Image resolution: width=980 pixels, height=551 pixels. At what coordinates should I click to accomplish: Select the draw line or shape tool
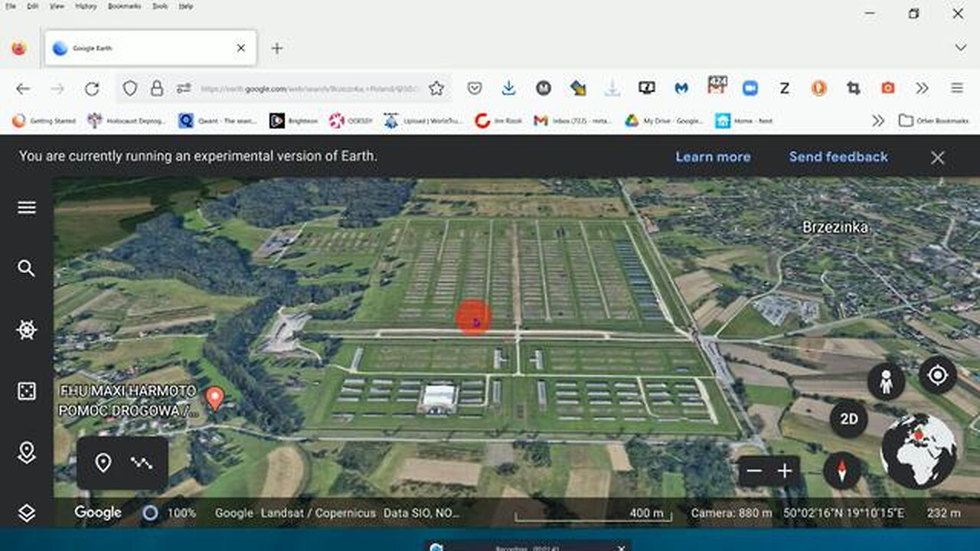(x=142, y=463)
